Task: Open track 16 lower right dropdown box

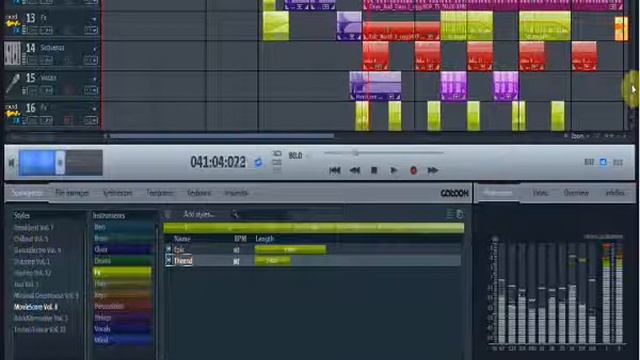Action: [91, 120]
